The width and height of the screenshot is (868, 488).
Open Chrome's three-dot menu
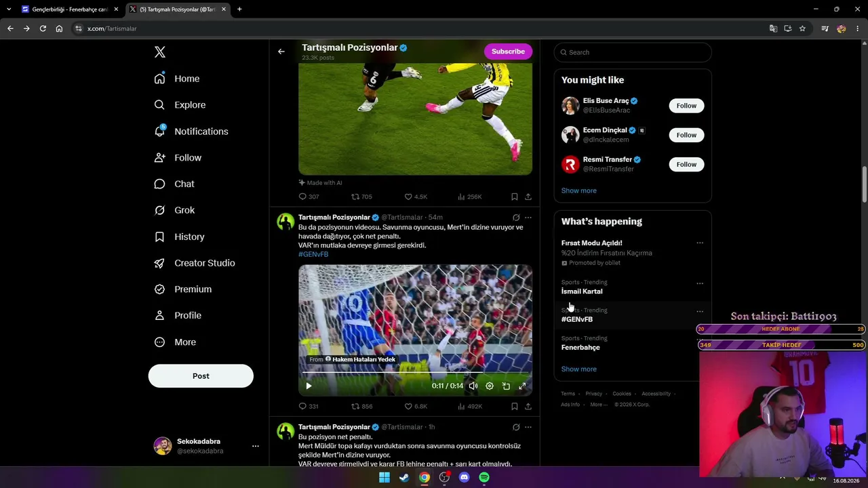[x=858, y=28]
